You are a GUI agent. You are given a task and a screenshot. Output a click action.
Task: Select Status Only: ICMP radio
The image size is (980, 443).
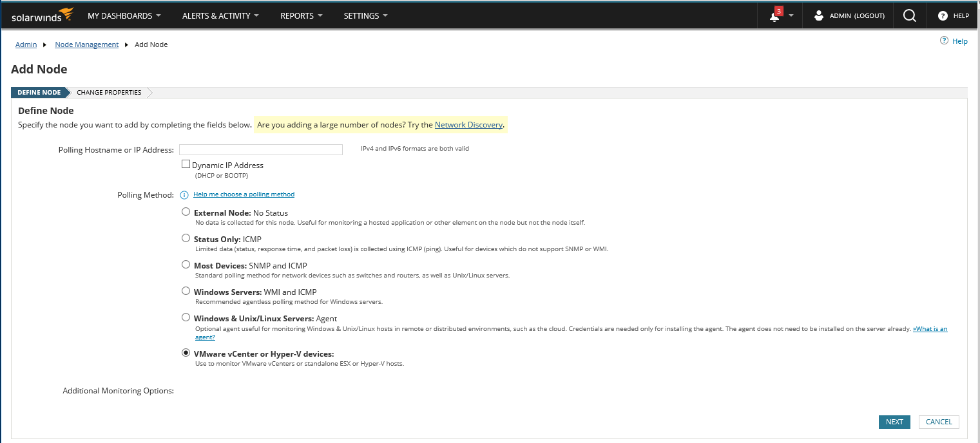(186, 238)
